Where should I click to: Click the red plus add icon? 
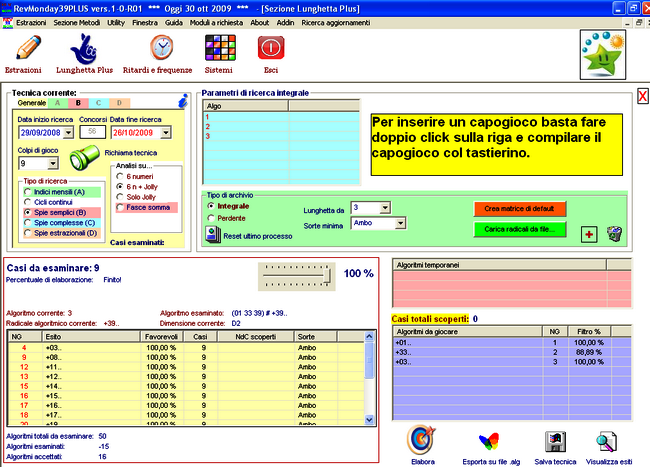[589, 235]
